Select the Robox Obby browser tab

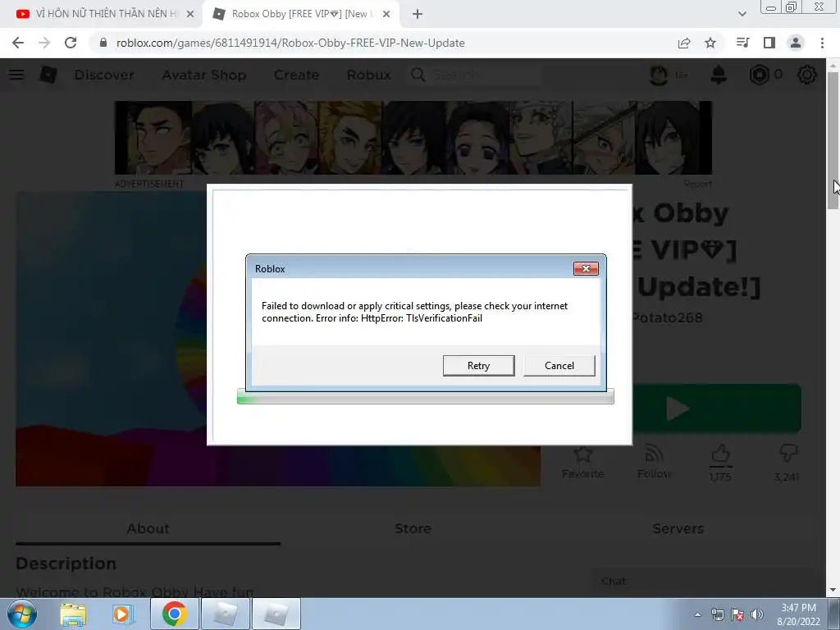click(x=300, y=14)
